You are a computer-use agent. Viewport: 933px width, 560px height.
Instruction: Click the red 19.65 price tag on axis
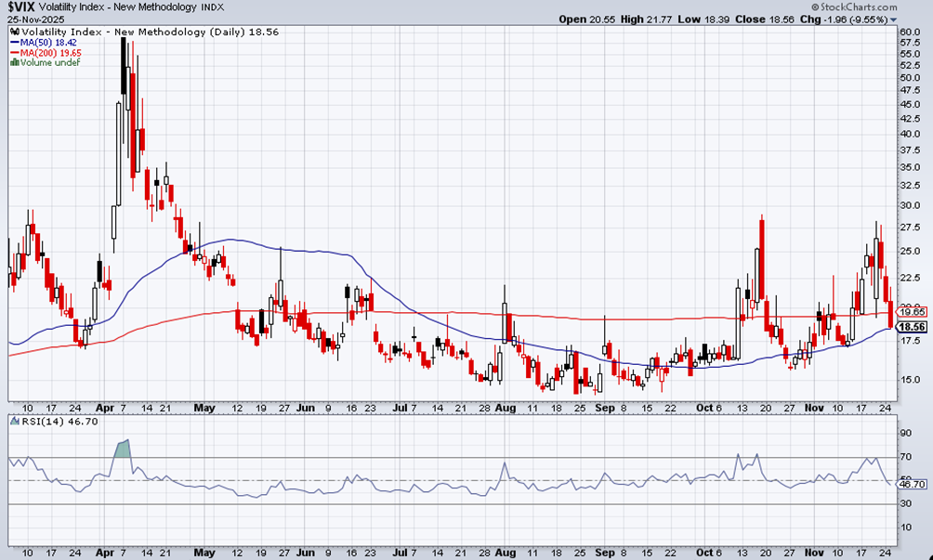tap(912, 311)
